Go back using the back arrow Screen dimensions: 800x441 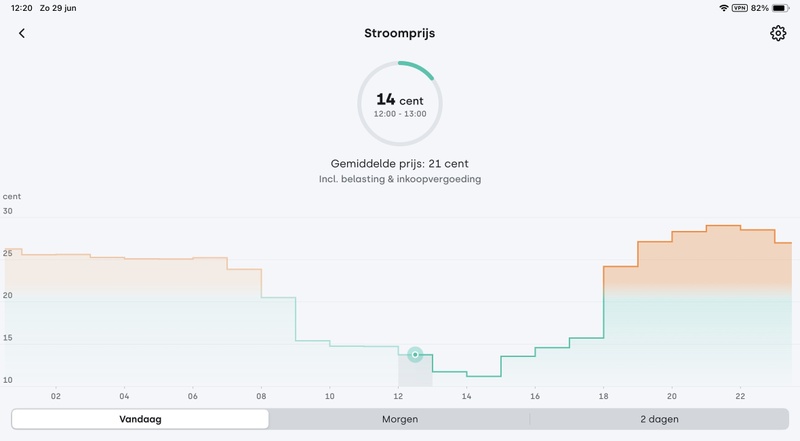pos(22,33)
